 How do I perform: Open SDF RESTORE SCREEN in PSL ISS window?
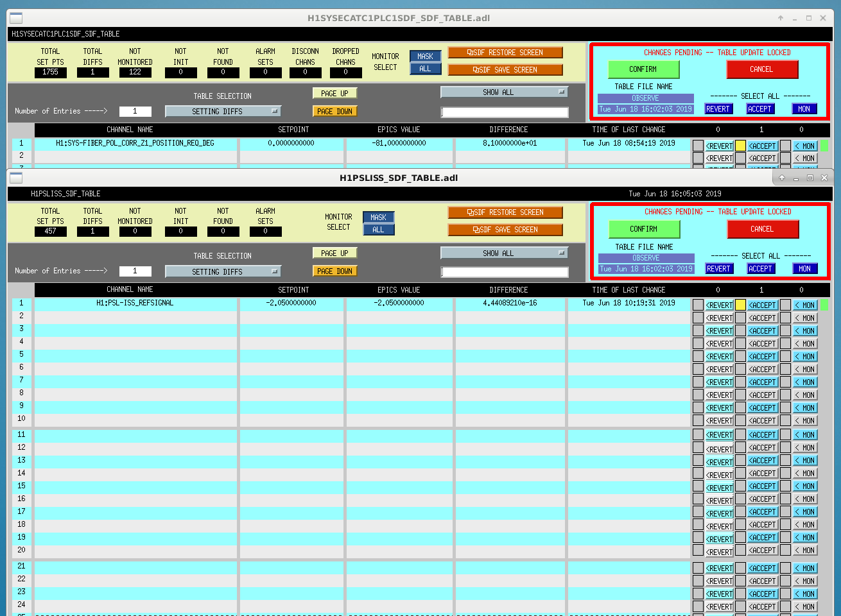click(505, 212)
